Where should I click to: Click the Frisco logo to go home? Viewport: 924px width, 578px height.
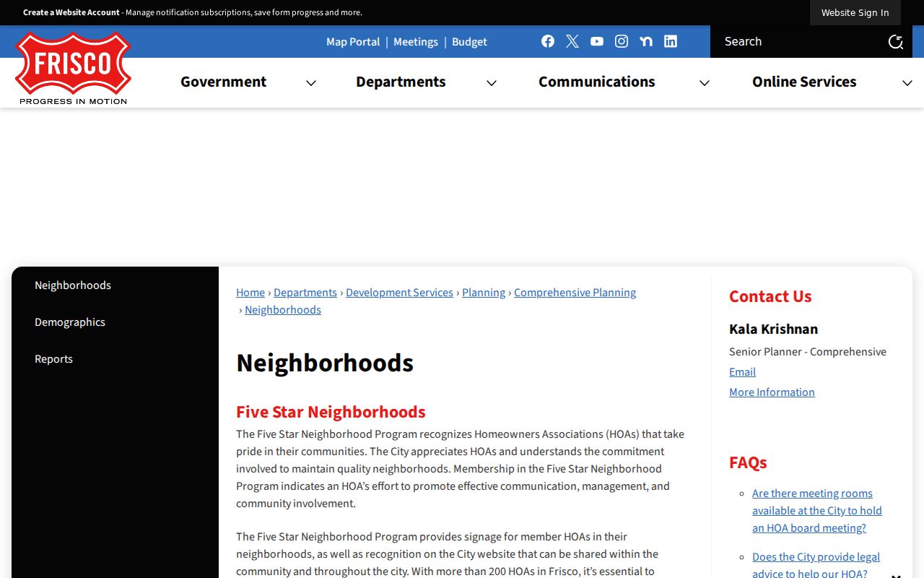(73, 68)
